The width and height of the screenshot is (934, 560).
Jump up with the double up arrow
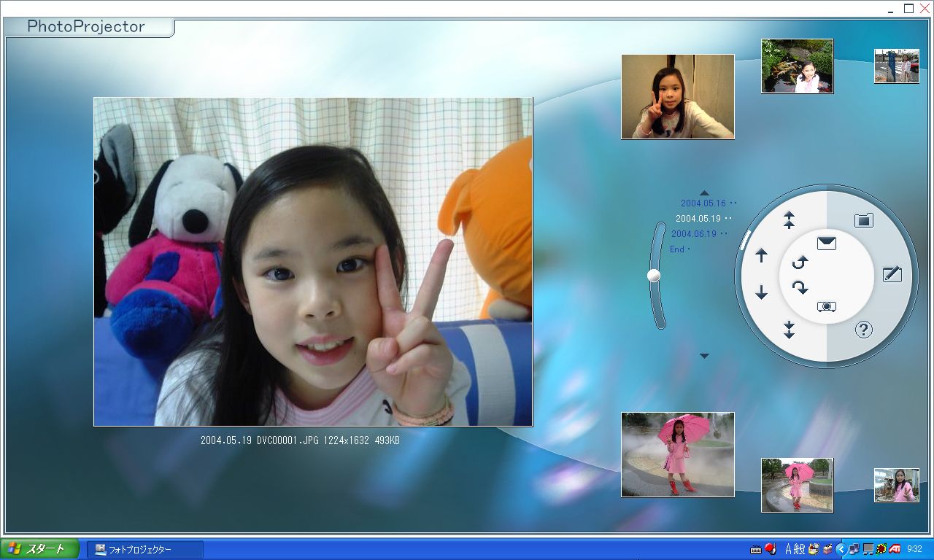coord(789,220)
